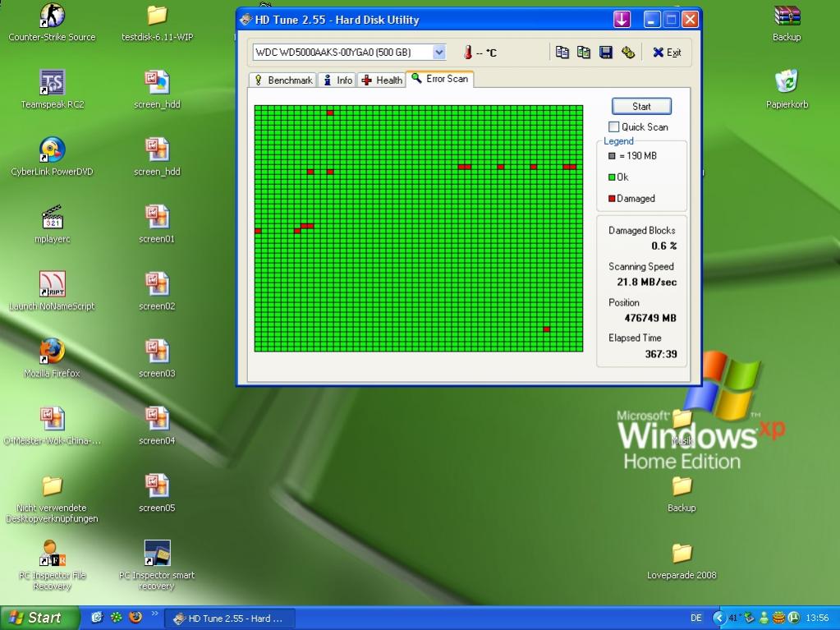Click purple down-arrow button in HD Tune title bar
The image size is (840, 630).
(622, 20)
